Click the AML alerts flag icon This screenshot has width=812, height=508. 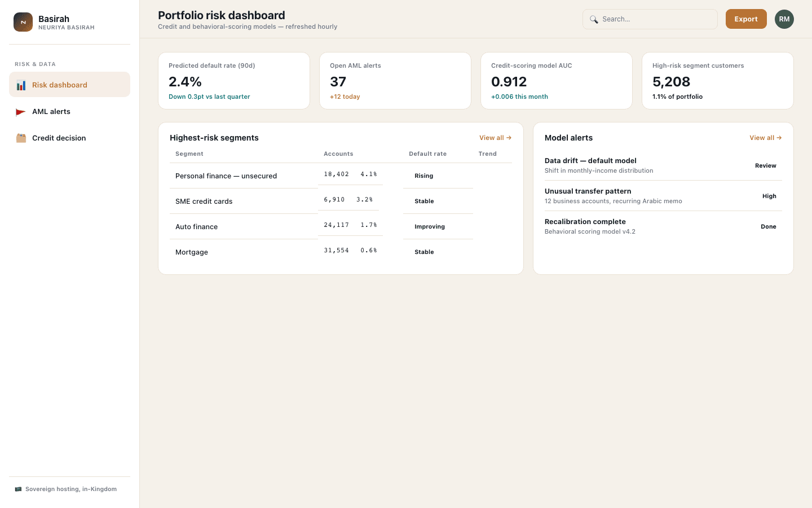click(21, 112)
